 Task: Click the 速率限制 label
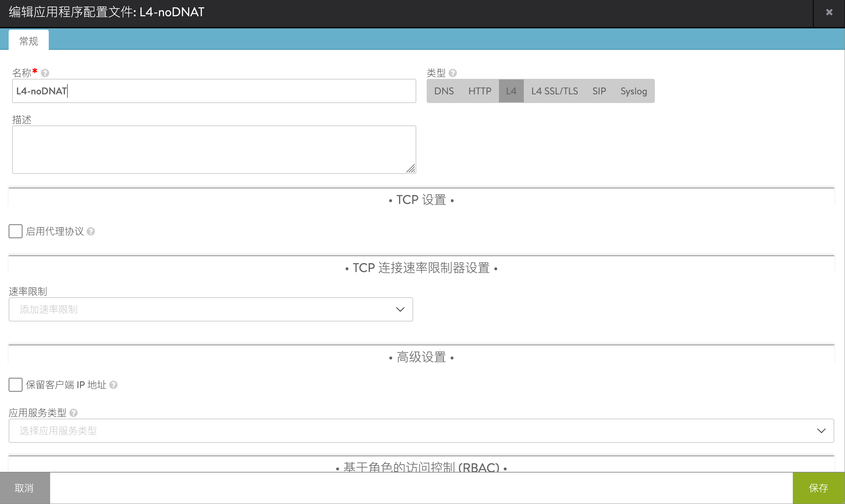point(28,291)
